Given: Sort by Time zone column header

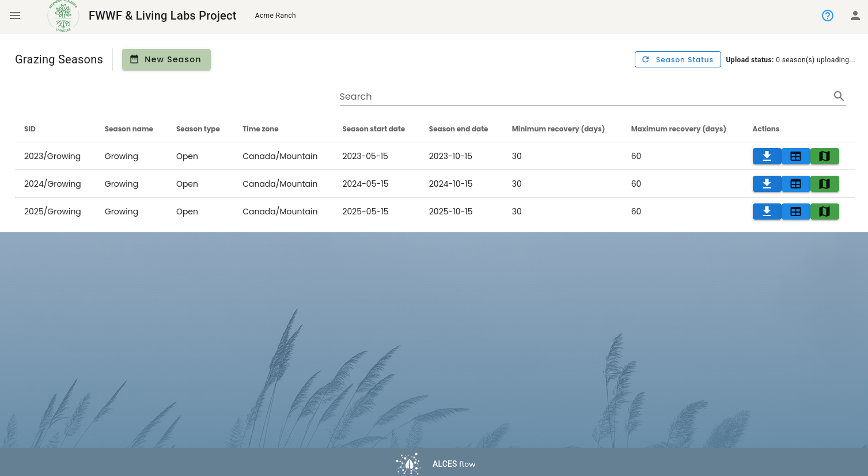Looking at the screenshot, I should pos(260,129).
